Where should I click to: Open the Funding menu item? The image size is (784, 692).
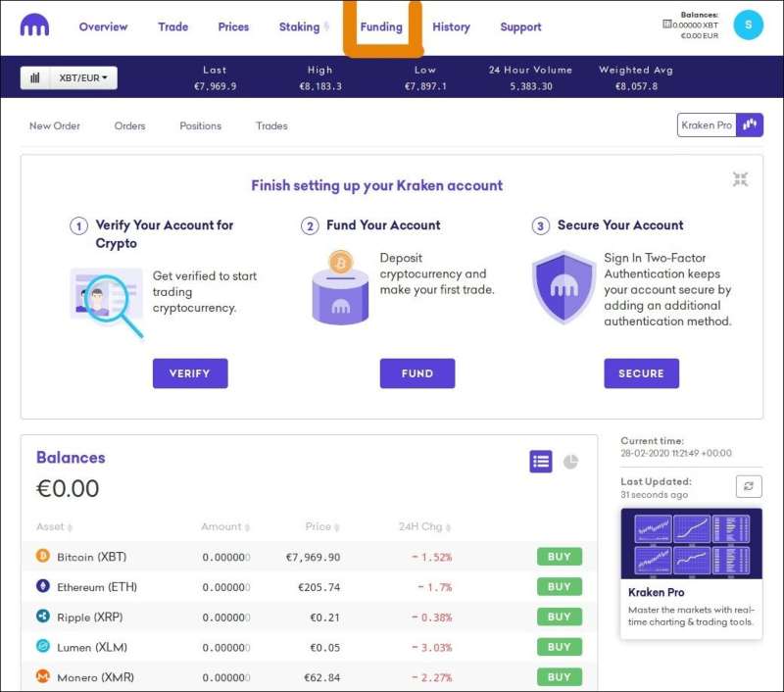[x=381, y=27]
